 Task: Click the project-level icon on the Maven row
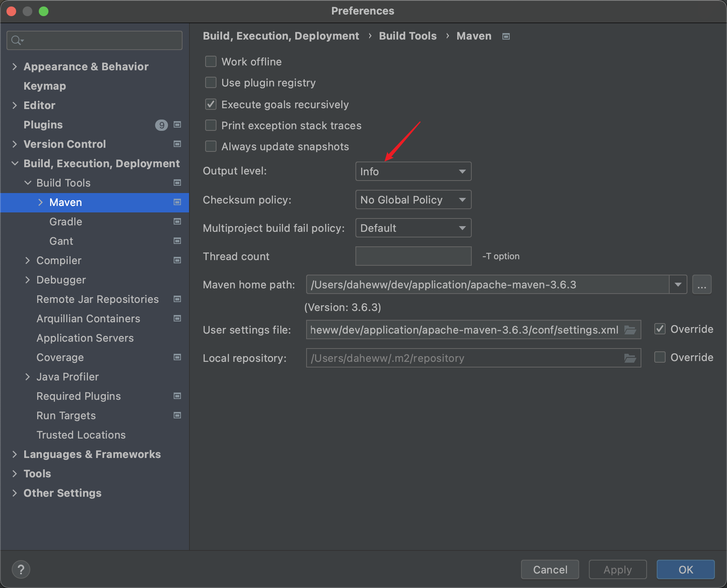pos(177,202)
